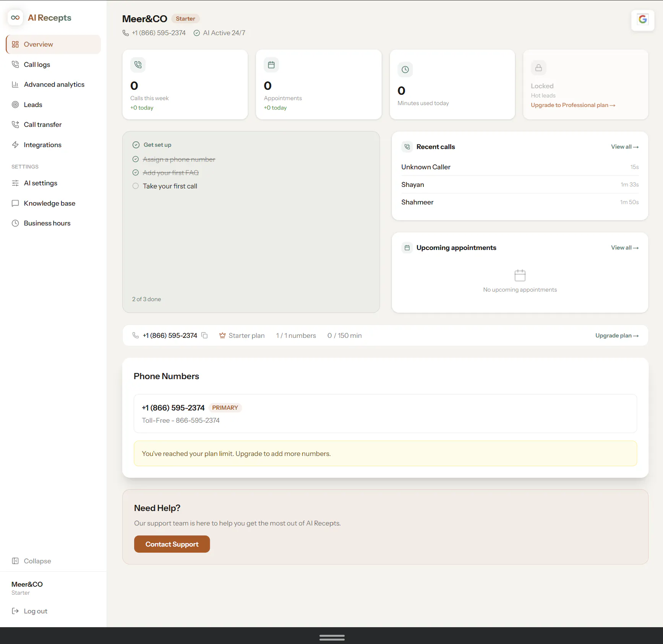Image resolution: width=663 pixels, height=644 pixels.
Task: Click the 0 / 150 min usage text
Action: pyautogui.click(x=345, y=336)
